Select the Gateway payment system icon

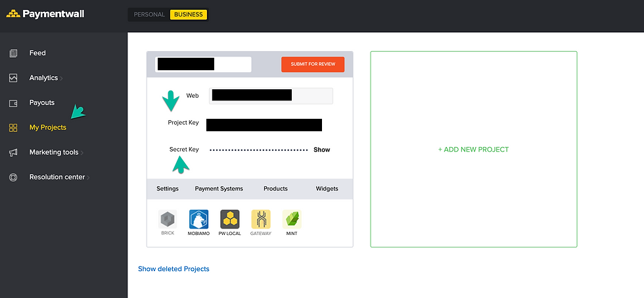(x=261, y=219)
